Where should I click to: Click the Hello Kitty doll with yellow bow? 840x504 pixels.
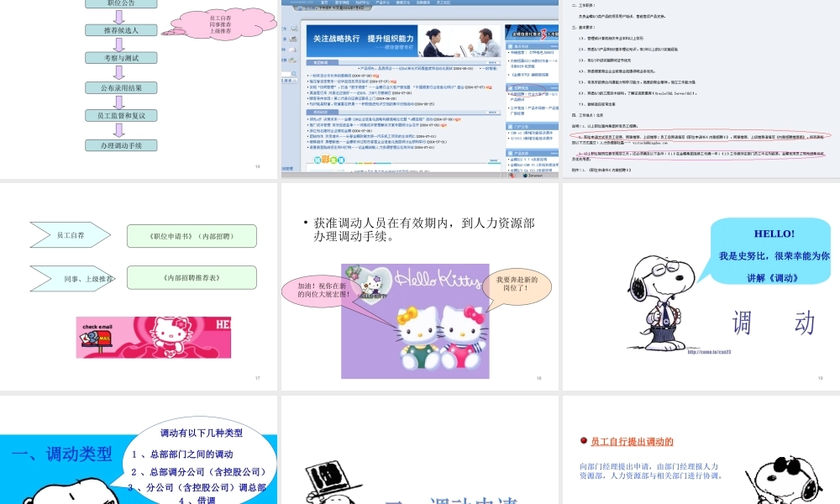(419, 339)
